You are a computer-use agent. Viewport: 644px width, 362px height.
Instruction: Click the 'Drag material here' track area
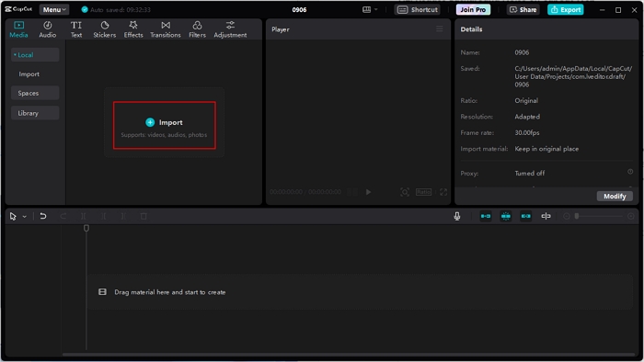click(360, 292)
